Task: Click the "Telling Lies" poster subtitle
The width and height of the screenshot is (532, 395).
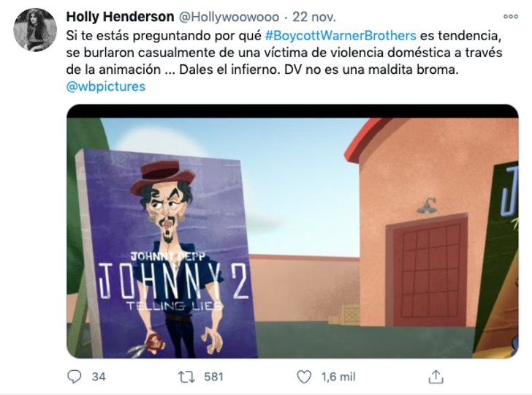Action: 174,306
